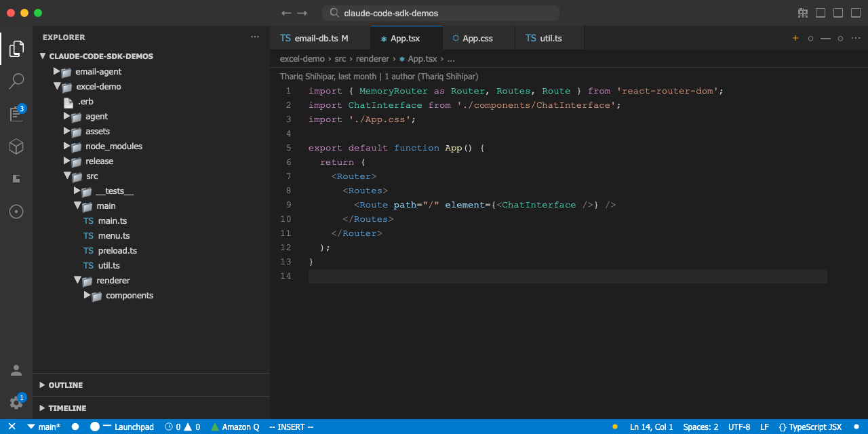Switch to the App.css tab
The height and width of the screenshot is (434, 868).
[477, 39]
